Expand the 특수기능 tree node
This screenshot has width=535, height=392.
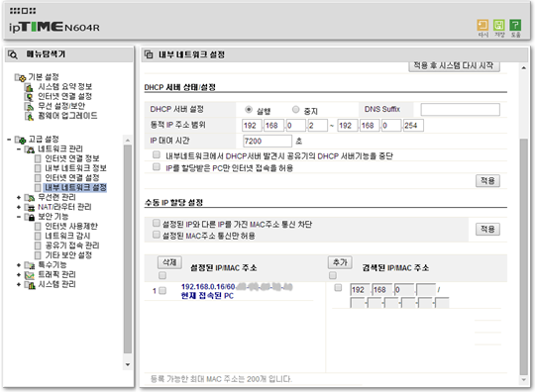point(19,265)
